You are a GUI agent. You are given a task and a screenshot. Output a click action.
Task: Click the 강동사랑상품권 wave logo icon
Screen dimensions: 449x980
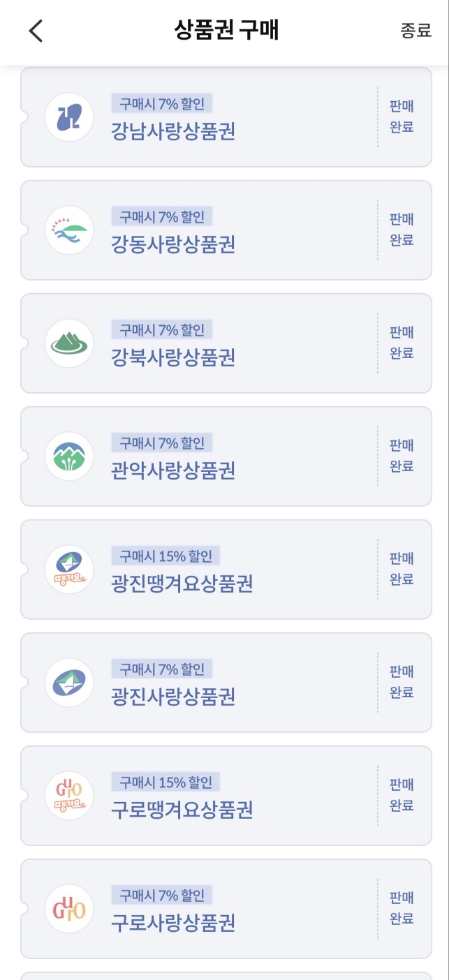coord(68,230)
